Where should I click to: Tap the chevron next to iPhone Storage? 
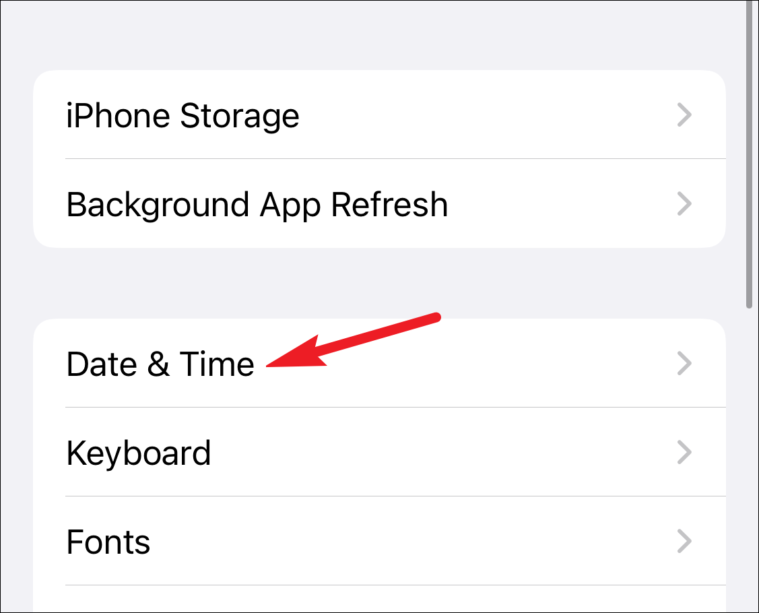[684, 115]
